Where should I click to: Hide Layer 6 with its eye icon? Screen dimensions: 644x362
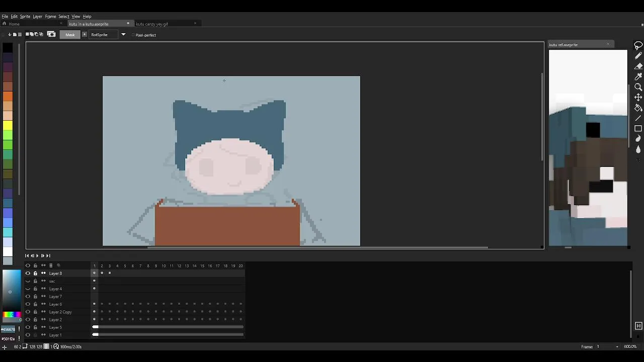coord(28,304)
